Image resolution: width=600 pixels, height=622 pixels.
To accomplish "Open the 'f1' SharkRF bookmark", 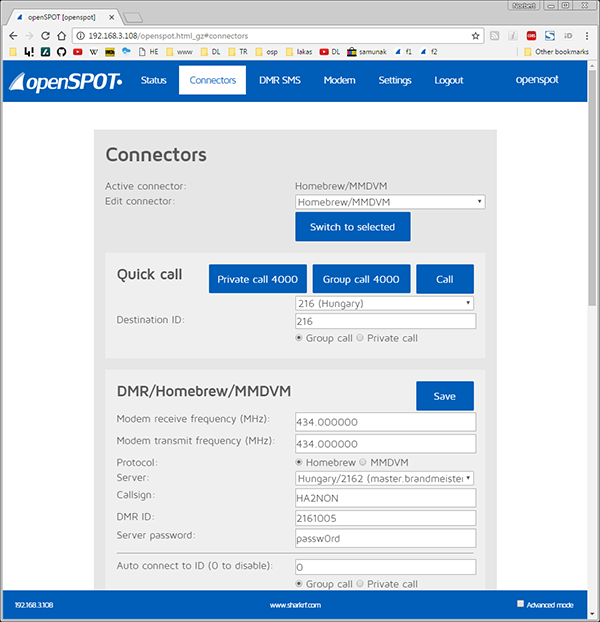I will click(x=403, y=52).
